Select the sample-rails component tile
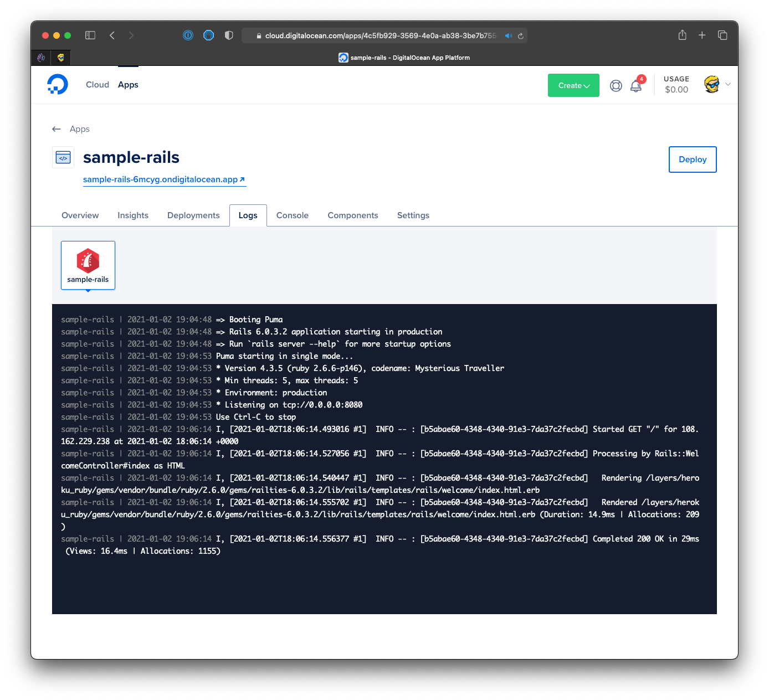This screenshot has width=769, height=700. pyautogui.click(x=88, y=265)
